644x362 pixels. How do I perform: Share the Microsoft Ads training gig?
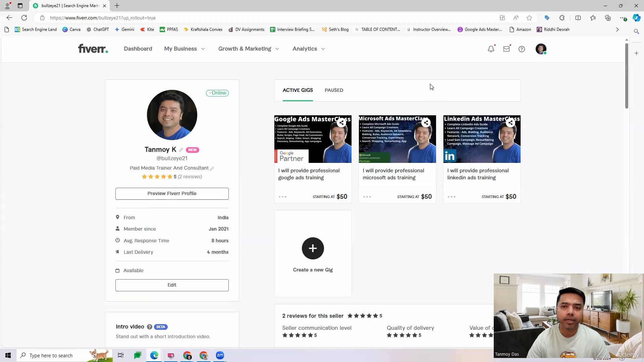coord(426,123)
